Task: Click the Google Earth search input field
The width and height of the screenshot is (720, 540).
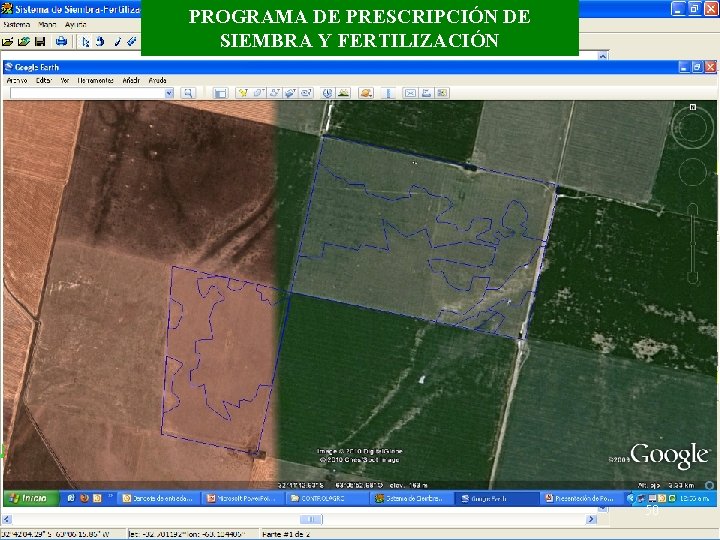Action: (x=87, y=93)
